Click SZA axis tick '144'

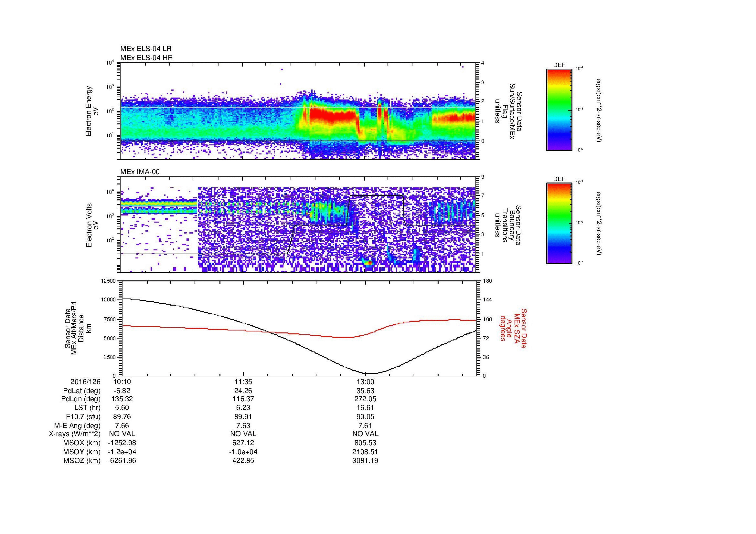(x=487, y=300)
